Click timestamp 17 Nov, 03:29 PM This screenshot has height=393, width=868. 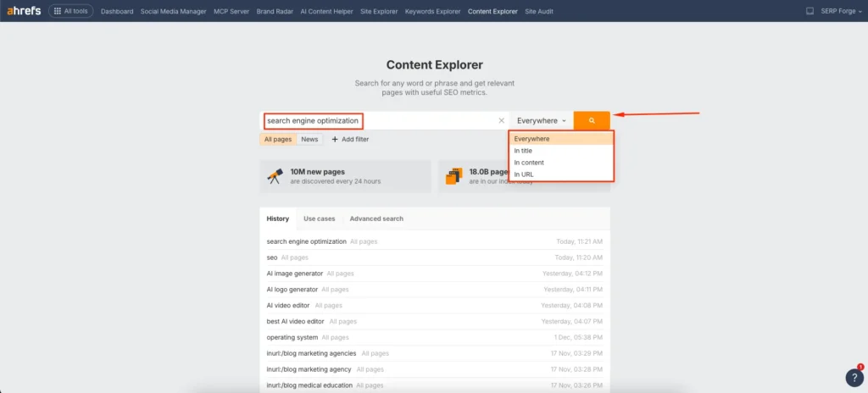coord(576,353)
